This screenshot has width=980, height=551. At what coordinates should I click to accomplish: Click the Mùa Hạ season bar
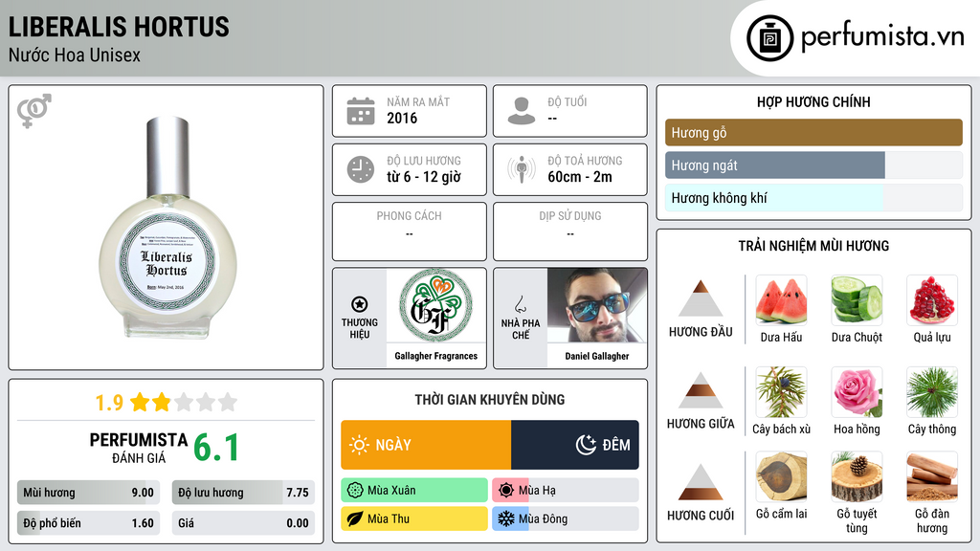[x=566, y=490]
